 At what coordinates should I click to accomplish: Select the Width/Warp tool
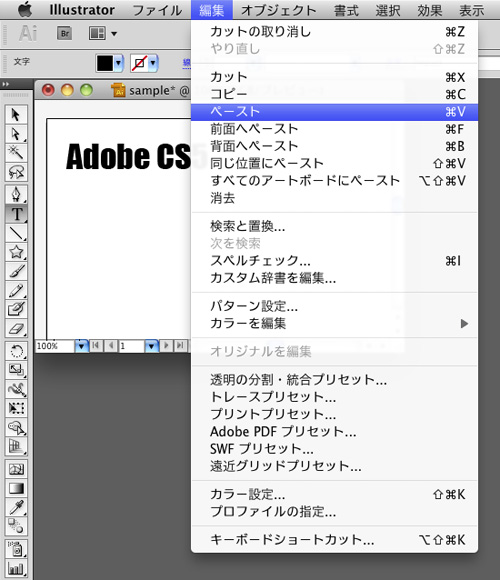point(16,389)
